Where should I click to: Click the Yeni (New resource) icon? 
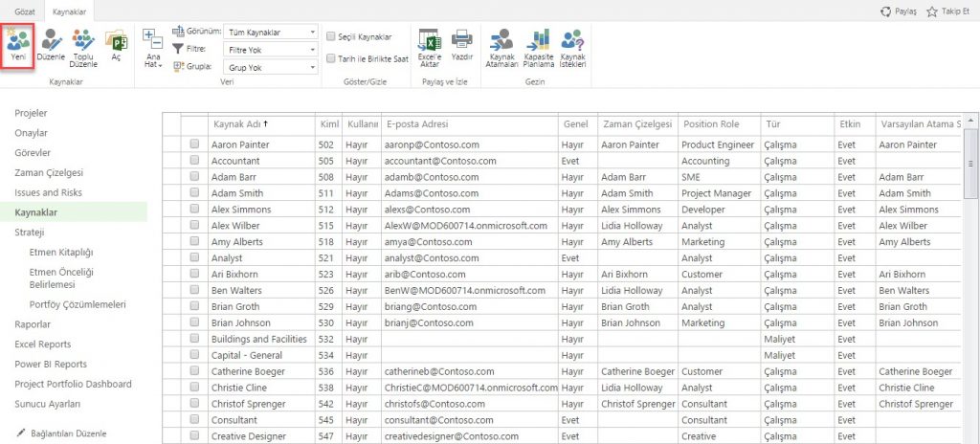coord(18,45)
